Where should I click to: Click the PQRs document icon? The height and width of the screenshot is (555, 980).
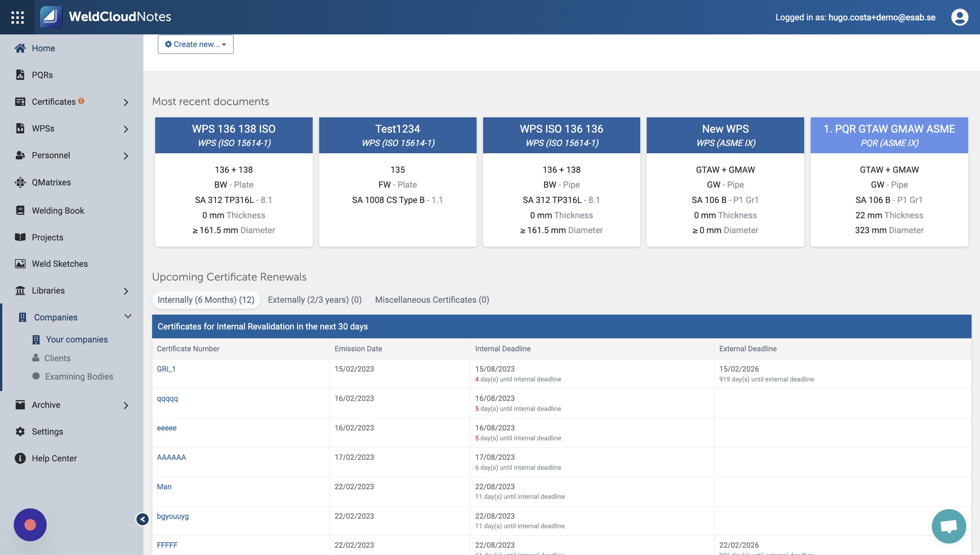click(20, 75)
